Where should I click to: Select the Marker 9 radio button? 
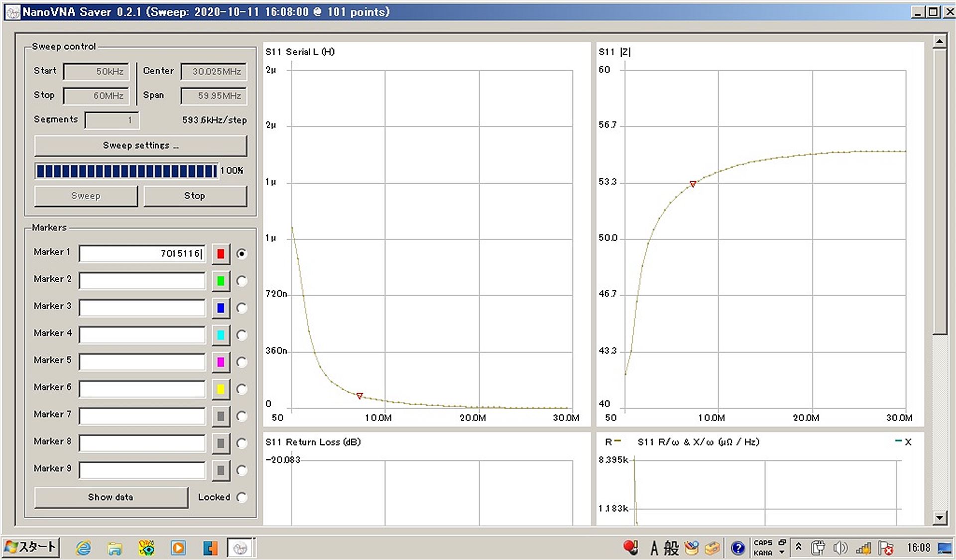241,470
